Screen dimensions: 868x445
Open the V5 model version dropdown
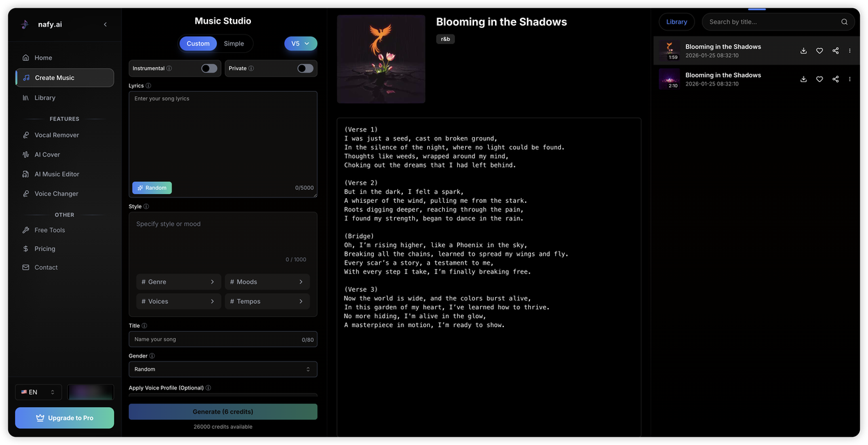[x=300, y=43]
